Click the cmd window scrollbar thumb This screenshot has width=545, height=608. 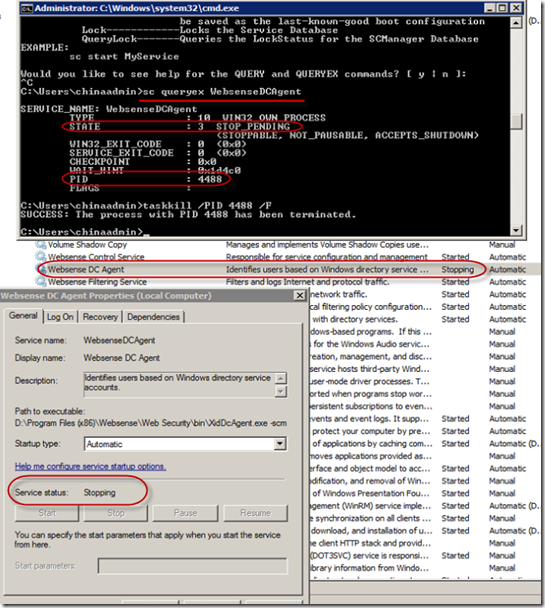[x=516, y=121]
